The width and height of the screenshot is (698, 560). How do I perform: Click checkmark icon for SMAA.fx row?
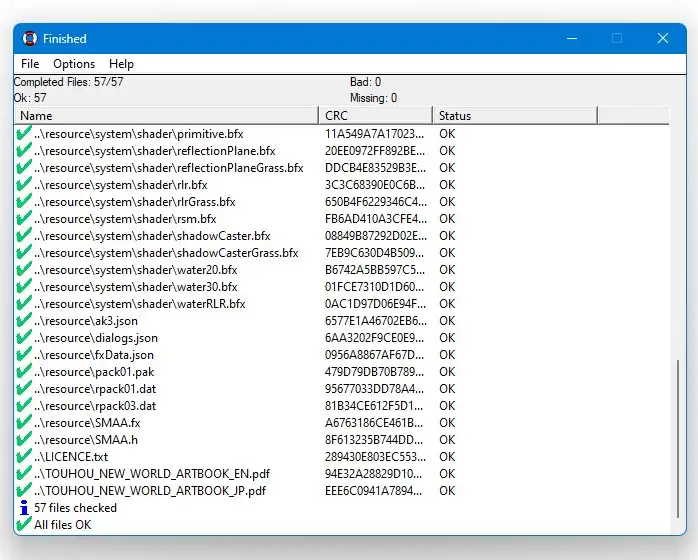[x=24, y=422]
